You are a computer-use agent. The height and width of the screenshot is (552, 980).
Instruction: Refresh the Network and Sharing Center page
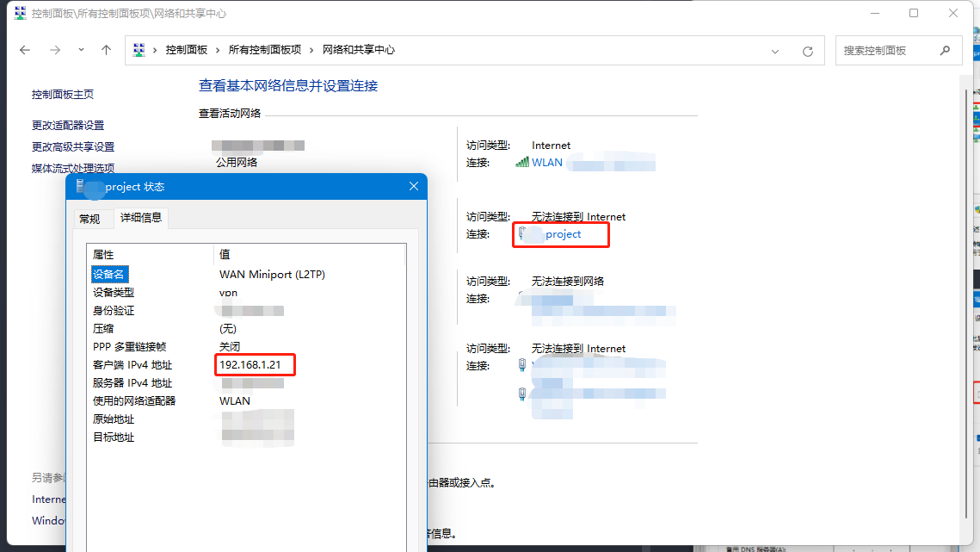tap(807, 51)
